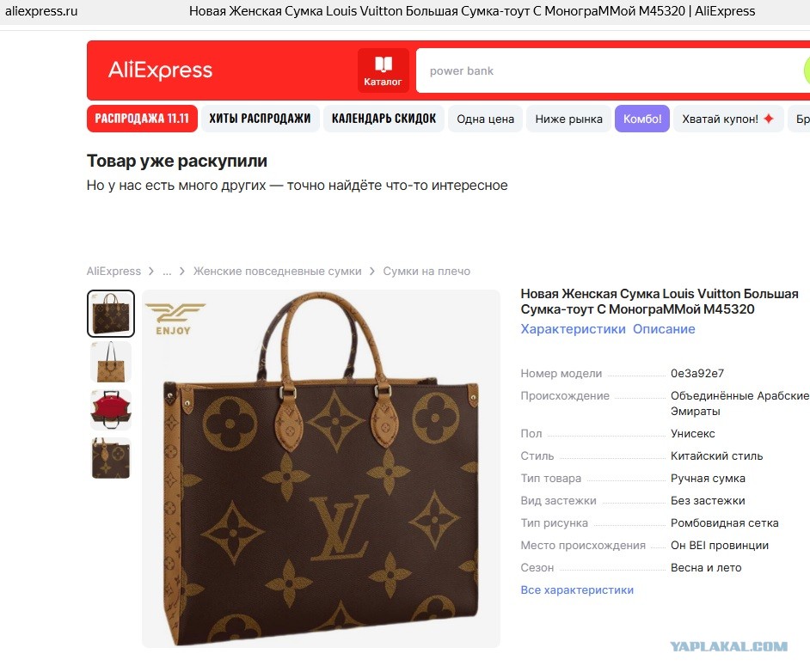The height and width of the screenshot is (672, 810).
Task: Select second thumbnail with long strap
Action: pos(111,361)
